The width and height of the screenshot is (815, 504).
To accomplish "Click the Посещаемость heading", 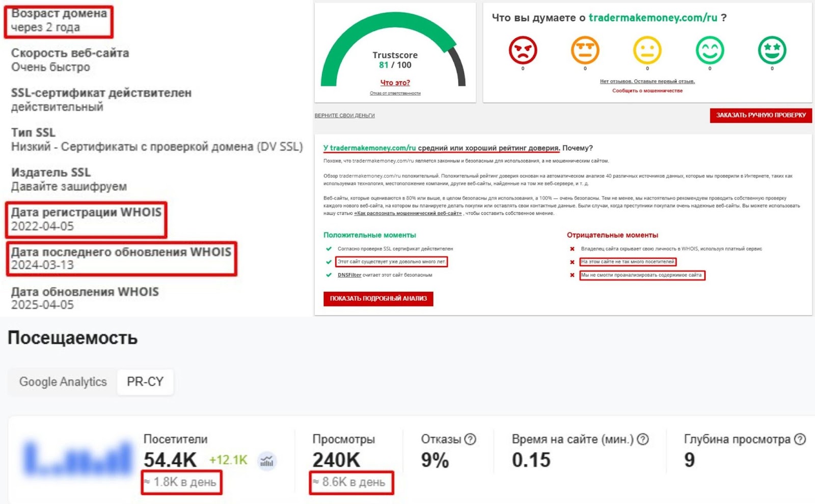I will pos(73,338).
